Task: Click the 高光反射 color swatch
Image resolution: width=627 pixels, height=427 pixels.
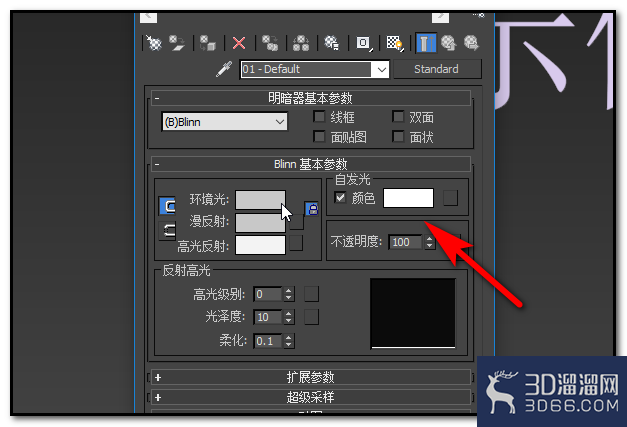Action: point(260,245)
